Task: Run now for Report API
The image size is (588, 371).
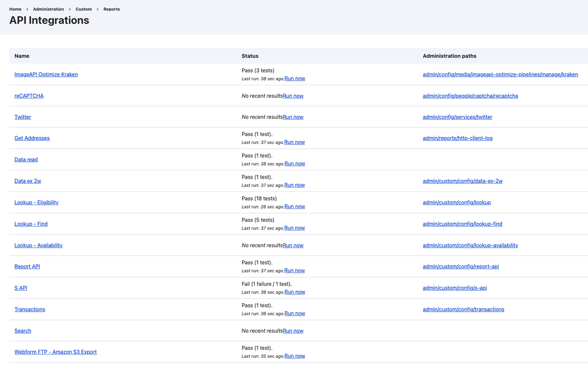Action: (x=294, y=271)
